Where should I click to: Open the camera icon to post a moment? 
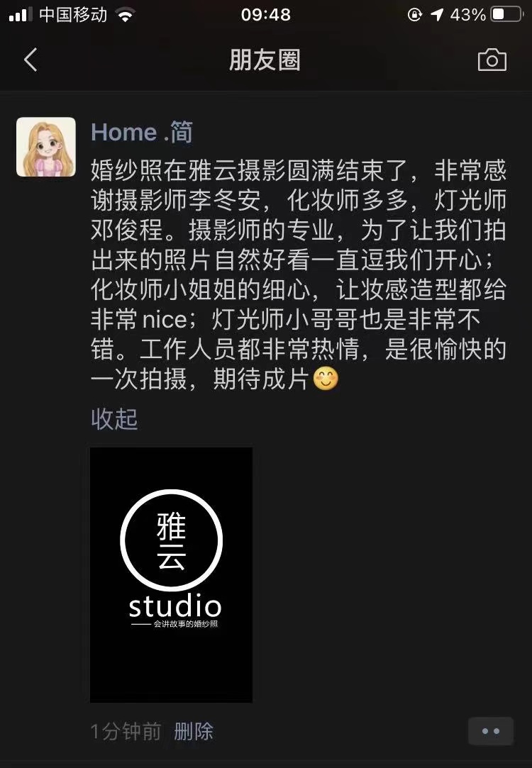pyautogui.click(x=492, y=60)
